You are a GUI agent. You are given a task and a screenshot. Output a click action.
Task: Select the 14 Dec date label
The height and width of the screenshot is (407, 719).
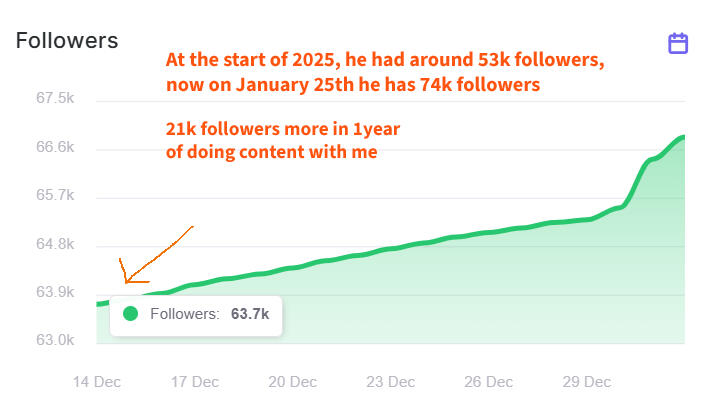[97, 381]
